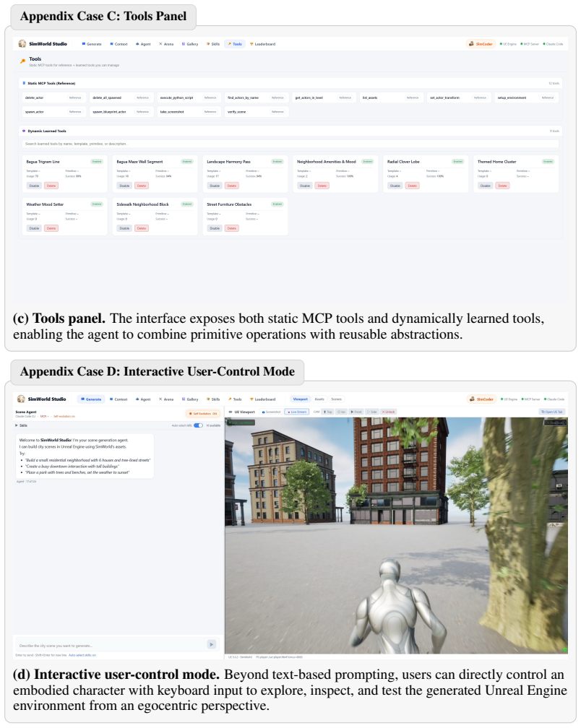Viewport: 581px width, 728px height.
Task: Delete the Weather Mood Setter tool
Action: click(x=51, y=228)
